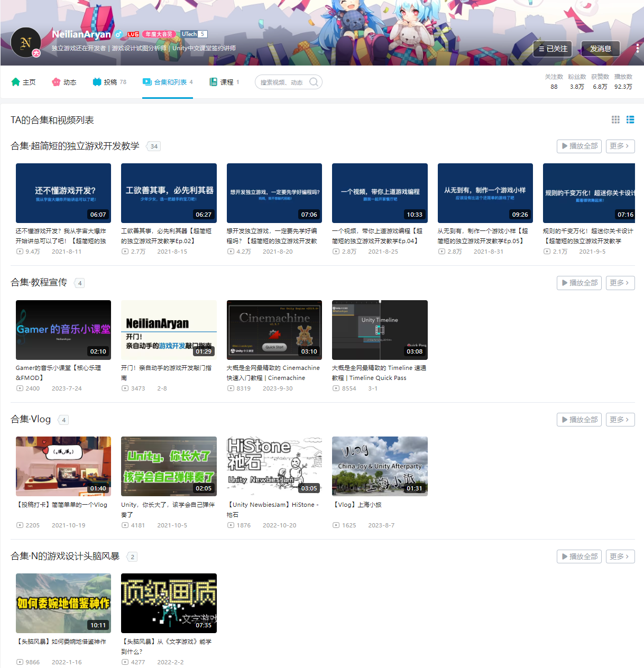Click title 一个视频，带你上道游戏编程 Ep.04

[x=378, y=236]
